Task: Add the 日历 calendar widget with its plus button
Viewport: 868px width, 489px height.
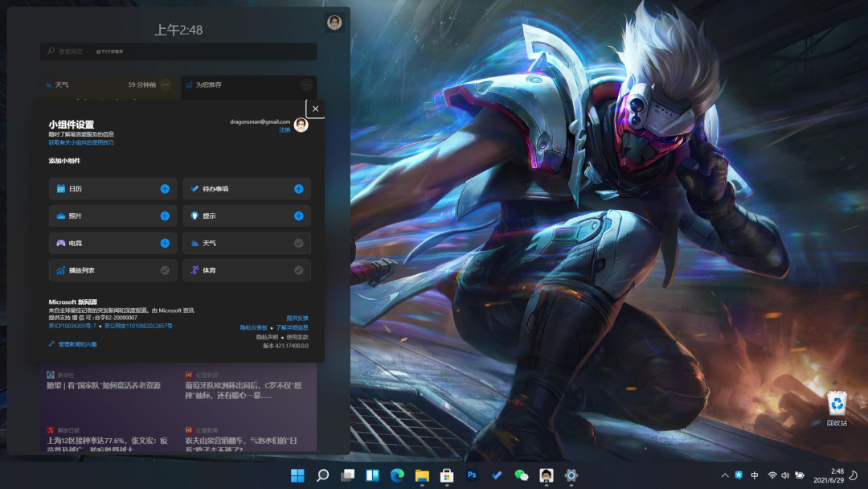Action: pyautogui.click(x=165, y=189)
